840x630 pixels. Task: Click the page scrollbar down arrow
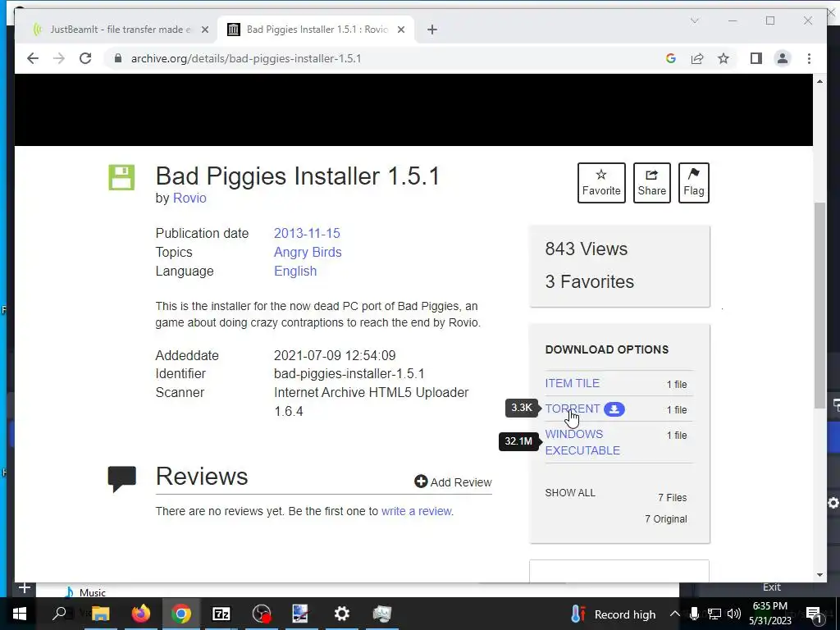(819, 575)
